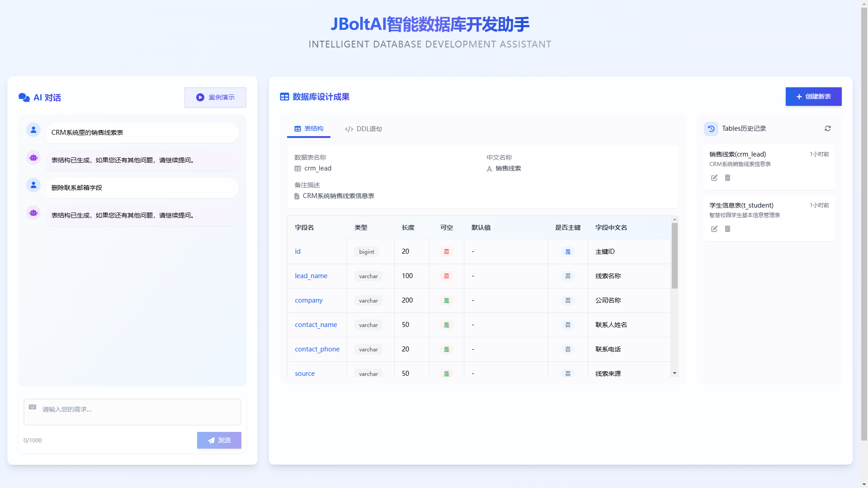Click the source field name
The height and width of the screenshot is (488, 868).
coord(305,374)
